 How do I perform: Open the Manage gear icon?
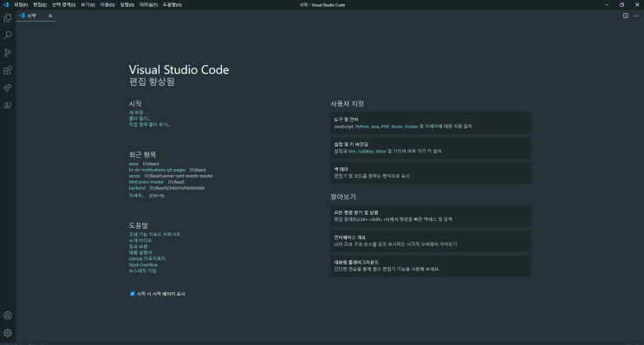coord(8,333)
